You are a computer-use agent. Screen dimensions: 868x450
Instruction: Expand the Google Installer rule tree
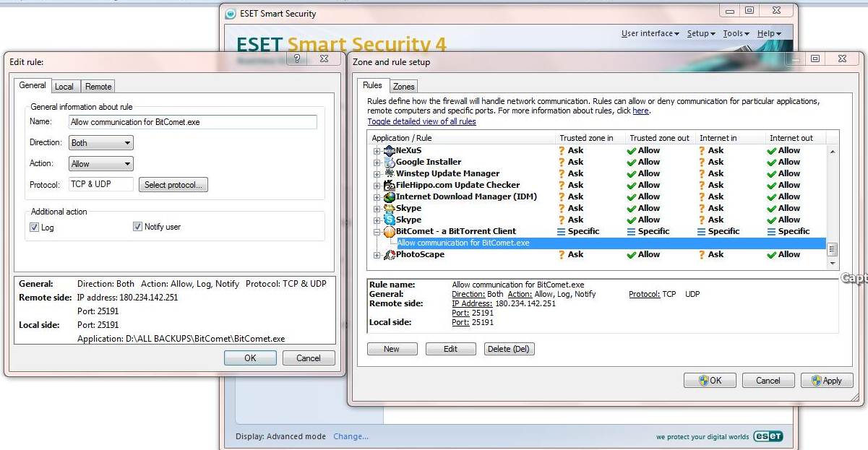[x=377, y=163]
